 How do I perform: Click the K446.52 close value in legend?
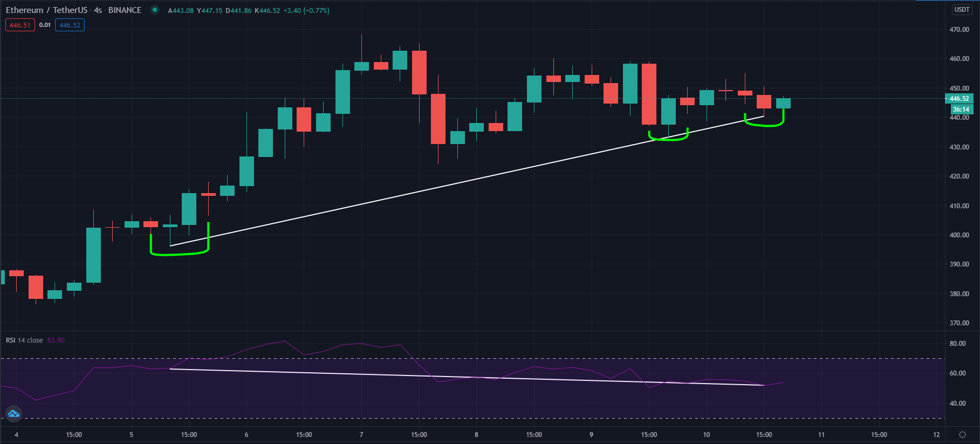point(268,10)
